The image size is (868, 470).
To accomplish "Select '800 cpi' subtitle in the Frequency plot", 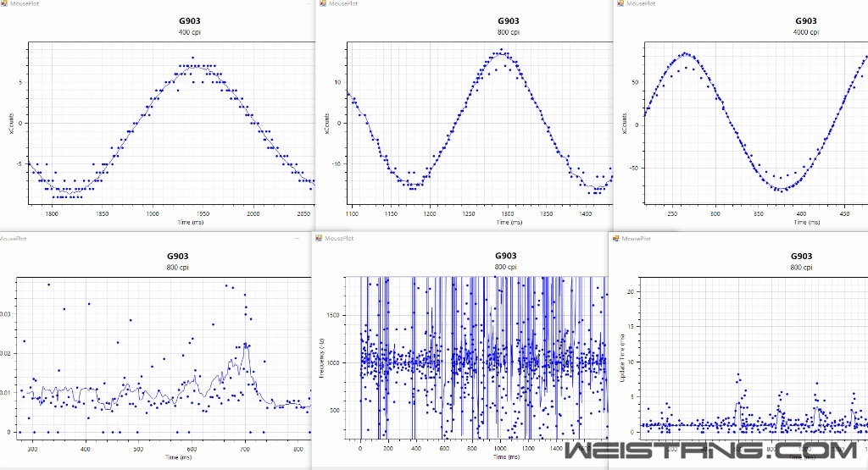I will point(505,267).
